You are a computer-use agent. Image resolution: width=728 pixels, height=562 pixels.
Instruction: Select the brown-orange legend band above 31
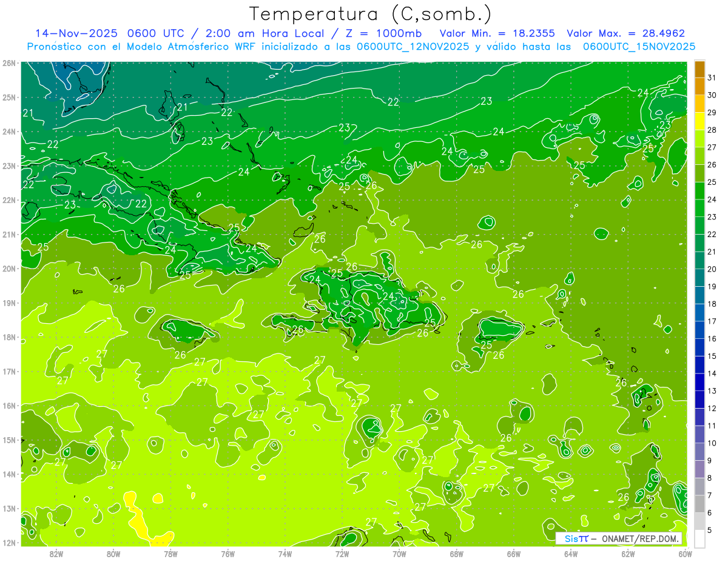coord(699,69)
